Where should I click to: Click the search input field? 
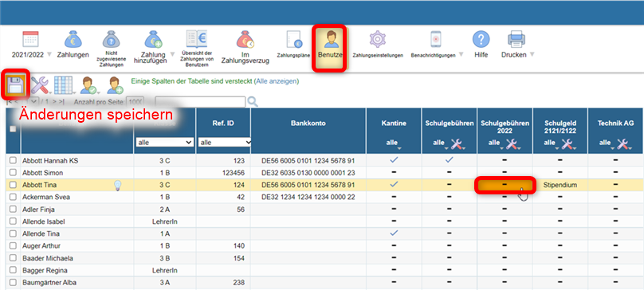[200, 101]
